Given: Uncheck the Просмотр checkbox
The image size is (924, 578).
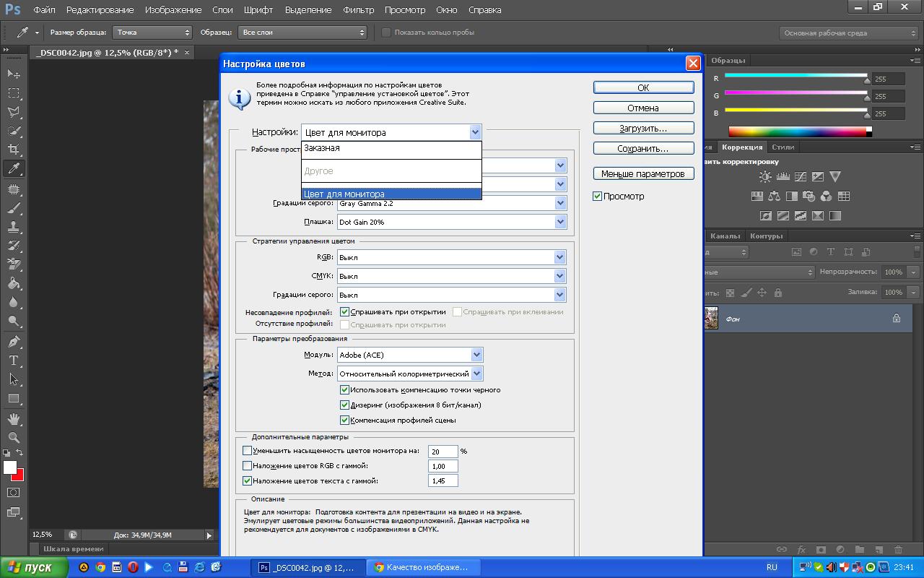Looking at the screenshot, I should [597, 196].
